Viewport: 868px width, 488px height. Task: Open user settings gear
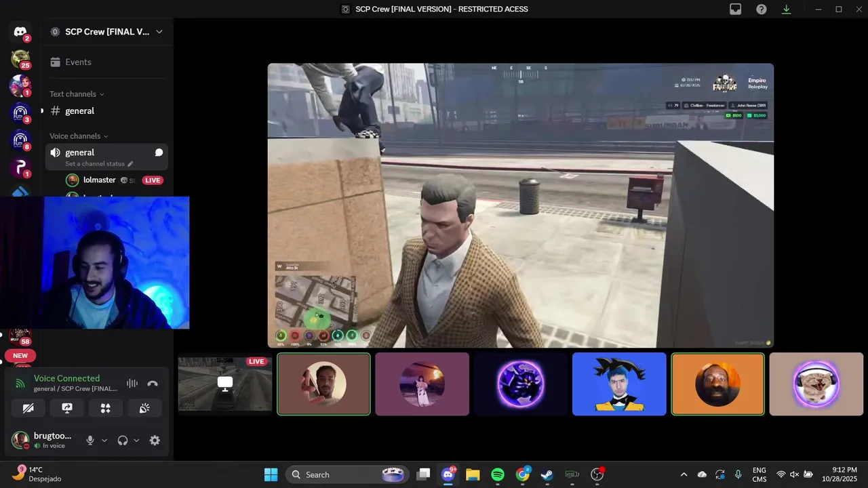[x=155, y=441]
